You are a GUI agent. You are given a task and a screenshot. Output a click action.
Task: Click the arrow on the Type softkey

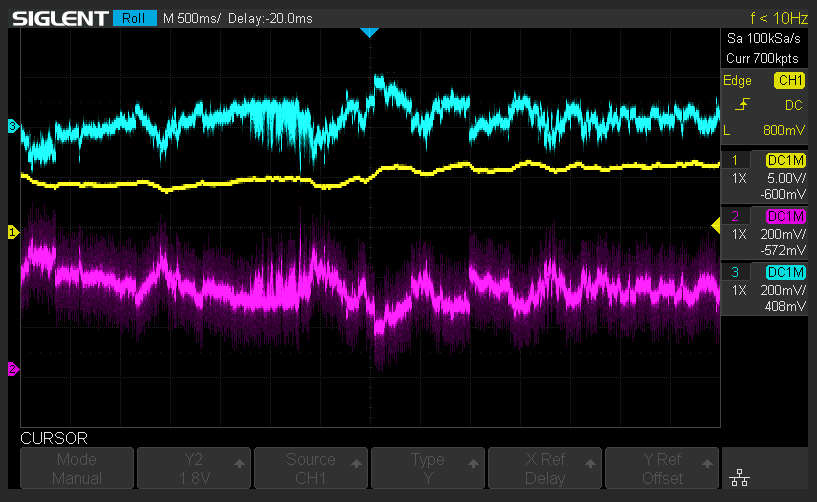tap(473, 463)
